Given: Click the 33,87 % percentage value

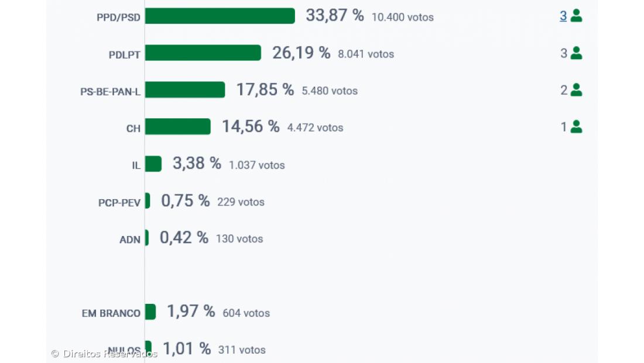Looking at the screenshot, I should pos(334,16).
